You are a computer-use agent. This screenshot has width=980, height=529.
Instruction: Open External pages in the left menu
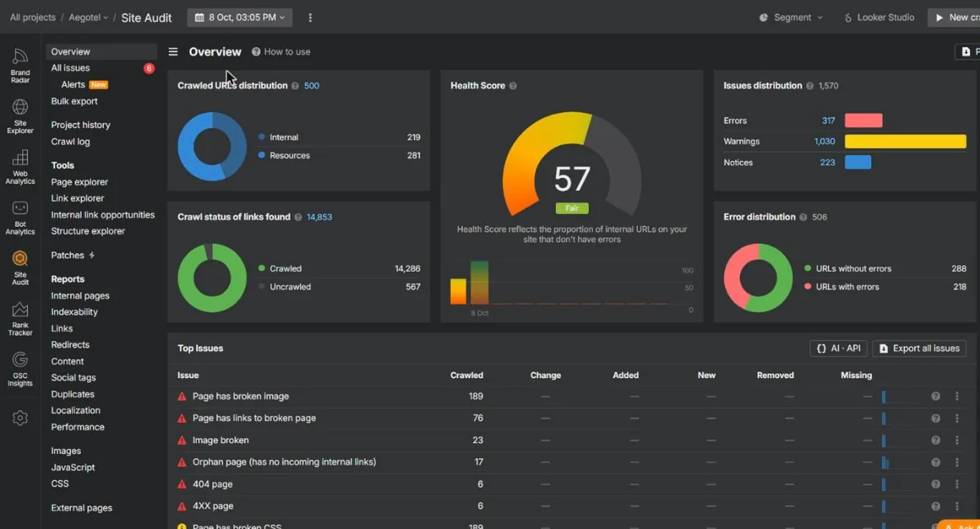[x=82, y=508]
